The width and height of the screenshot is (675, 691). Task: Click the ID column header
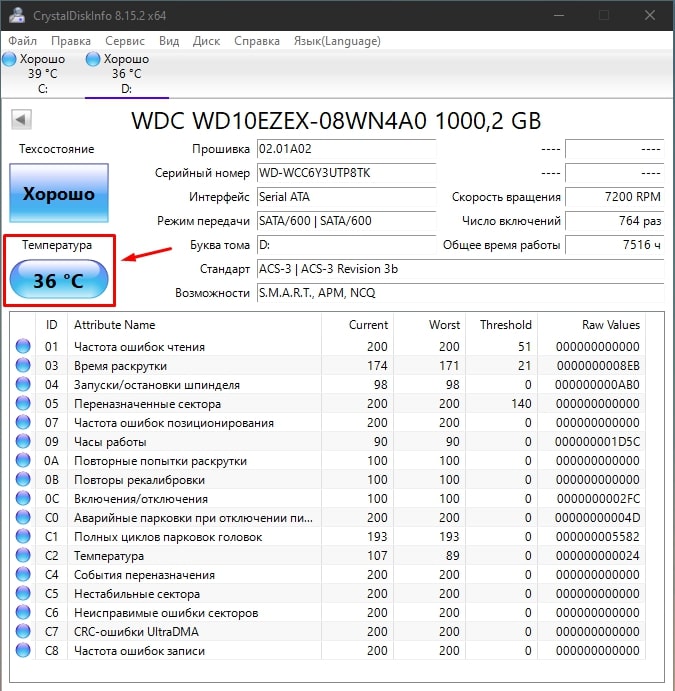52,325
